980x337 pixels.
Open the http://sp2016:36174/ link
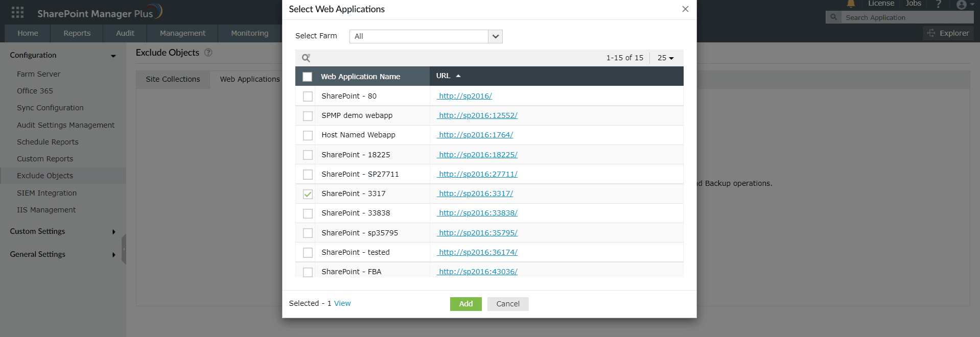pyautogui.click(x=477, y=252)
